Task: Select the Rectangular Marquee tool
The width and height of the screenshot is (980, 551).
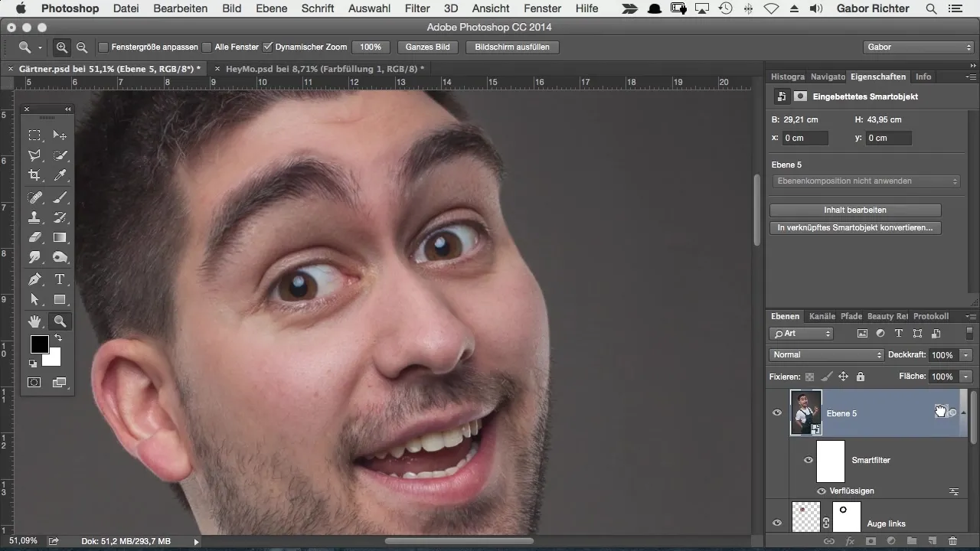Action: (x=34, y=135)
